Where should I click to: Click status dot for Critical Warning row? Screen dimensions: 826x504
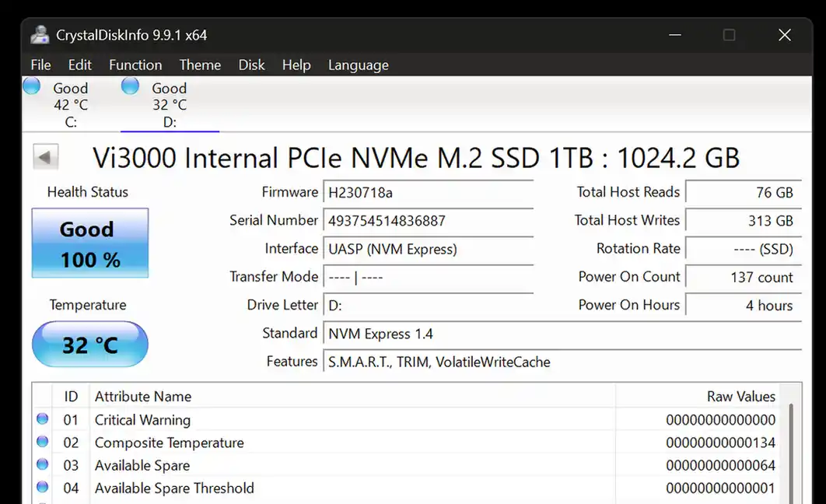click(x=43, y=418)
